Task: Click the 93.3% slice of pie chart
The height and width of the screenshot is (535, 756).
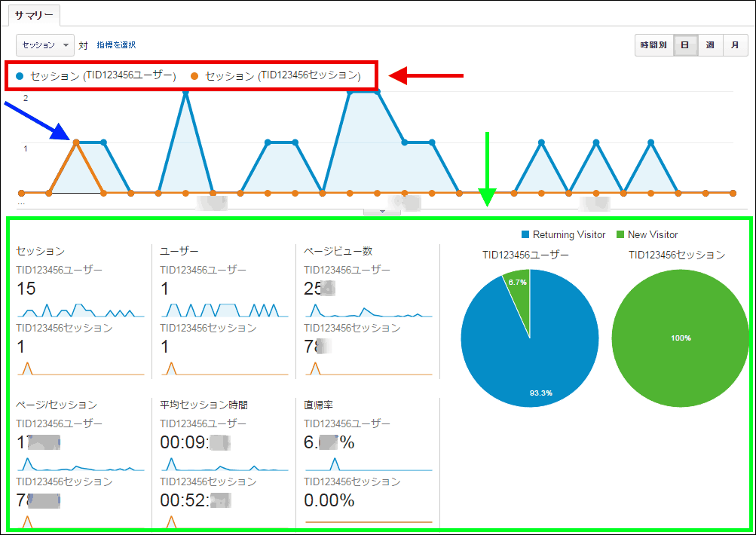Action: (x=540, y=356)
